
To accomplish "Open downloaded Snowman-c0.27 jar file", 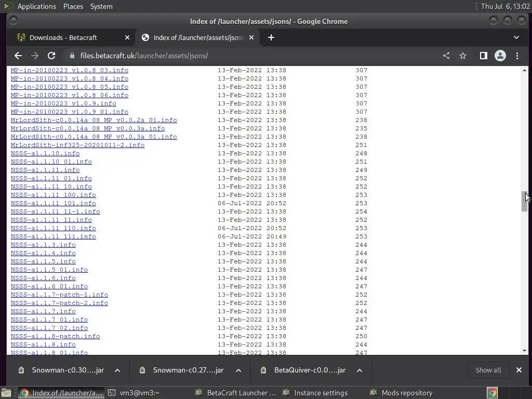I will tap(188, 370).
